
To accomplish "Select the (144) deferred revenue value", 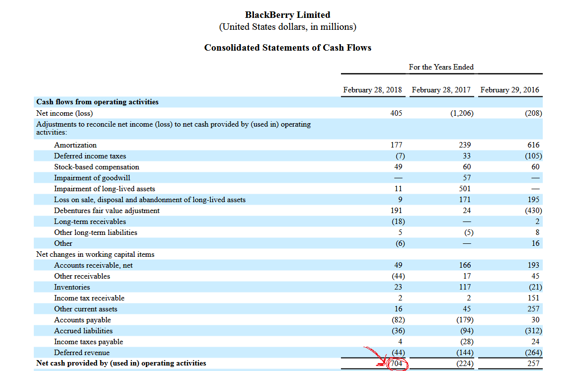I will coord(465,353).
